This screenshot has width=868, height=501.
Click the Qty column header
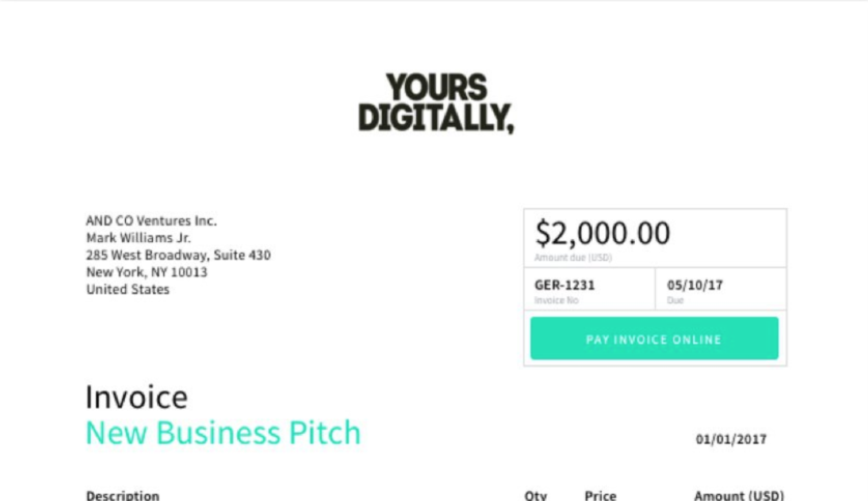pyautogui.click(x=535, y=496)
